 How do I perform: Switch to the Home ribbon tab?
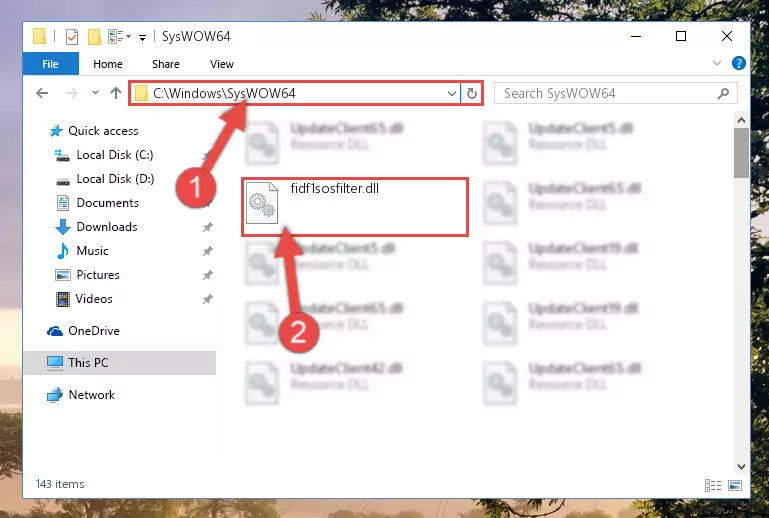point(108,64)
